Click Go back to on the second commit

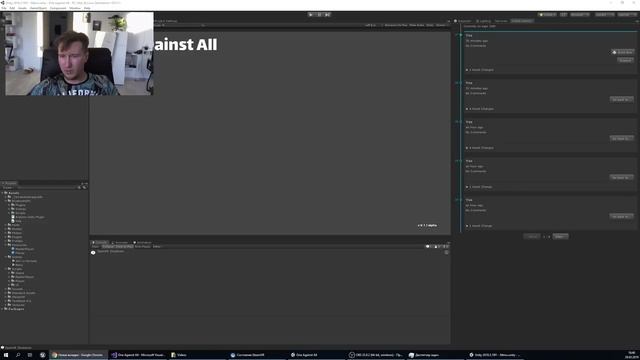tap(622, 100)
